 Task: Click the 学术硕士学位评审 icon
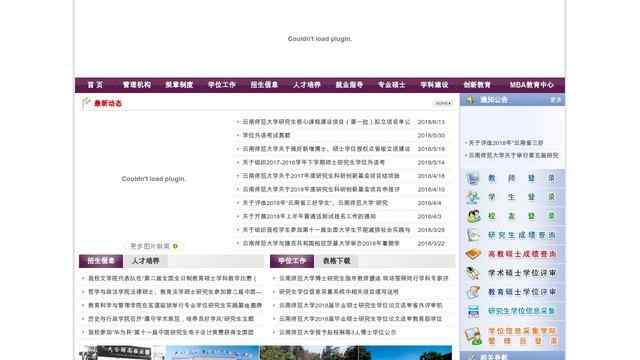click(473, 273)
